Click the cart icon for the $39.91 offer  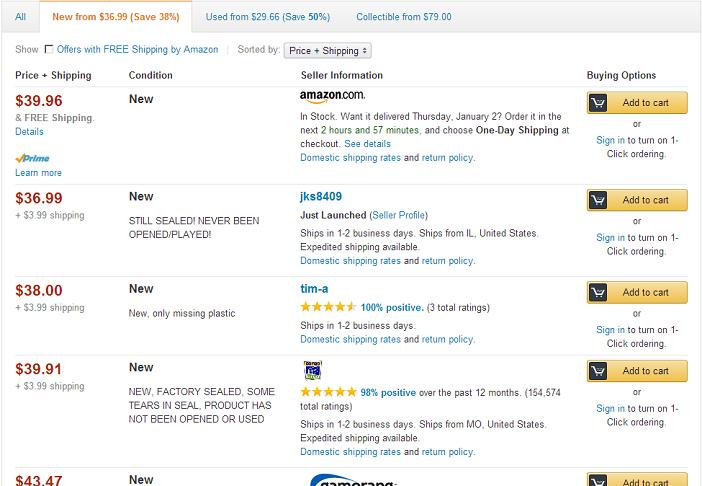click(x=598, y=371)
